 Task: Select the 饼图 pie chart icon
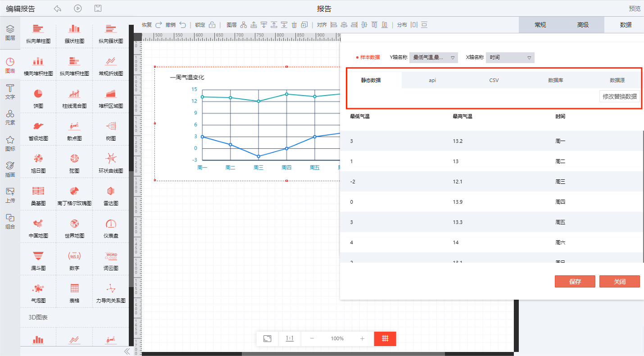[38, 94]
